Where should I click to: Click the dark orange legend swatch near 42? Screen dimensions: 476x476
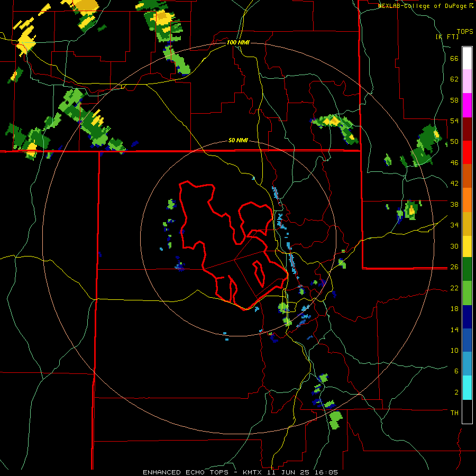(x=467, y=176)
